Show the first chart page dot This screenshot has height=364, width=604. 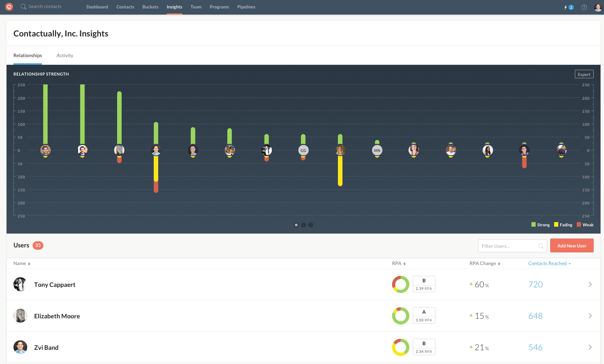point(296,225)
